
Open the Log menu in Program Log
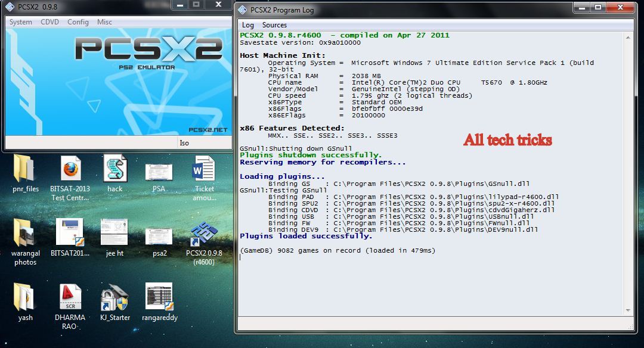247,25
